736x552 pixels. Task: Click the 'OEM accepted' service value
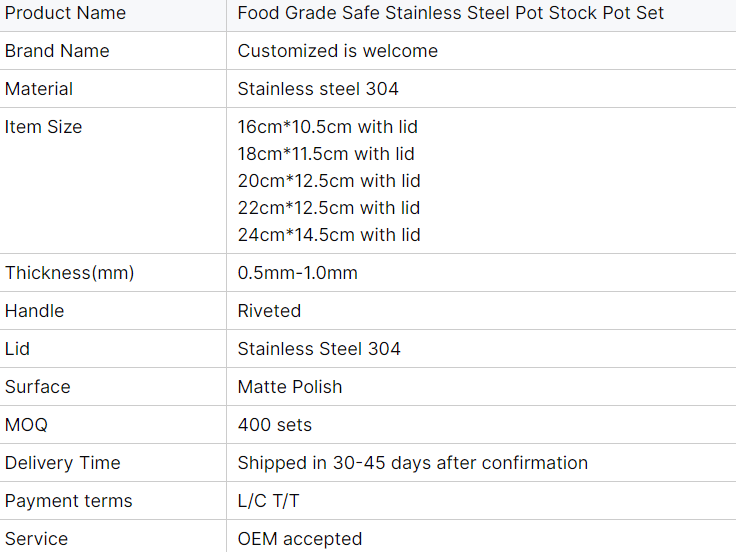tap(300, 539)
